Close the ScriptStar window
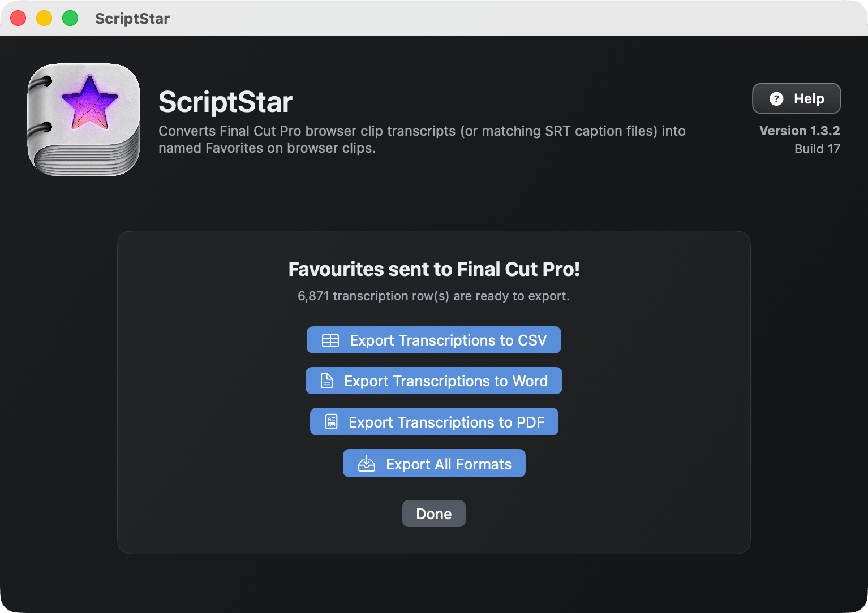The height and width of the screenshot is (613, 868). tap(18, 18)
